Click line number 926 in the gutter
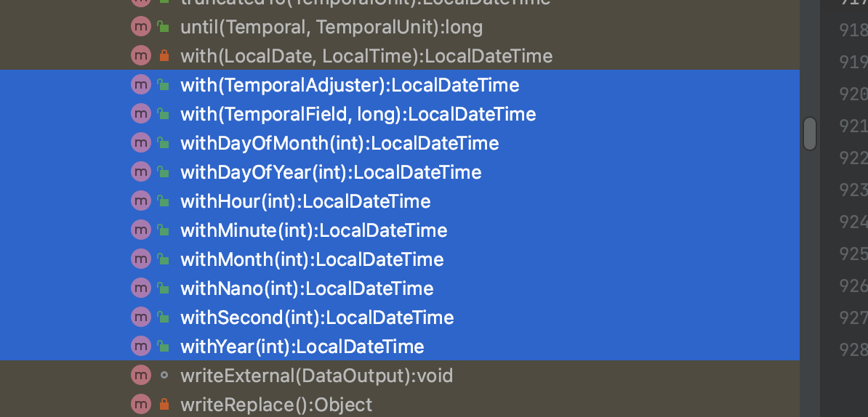This screenshot has width=868, height=417. click(853, 286)
